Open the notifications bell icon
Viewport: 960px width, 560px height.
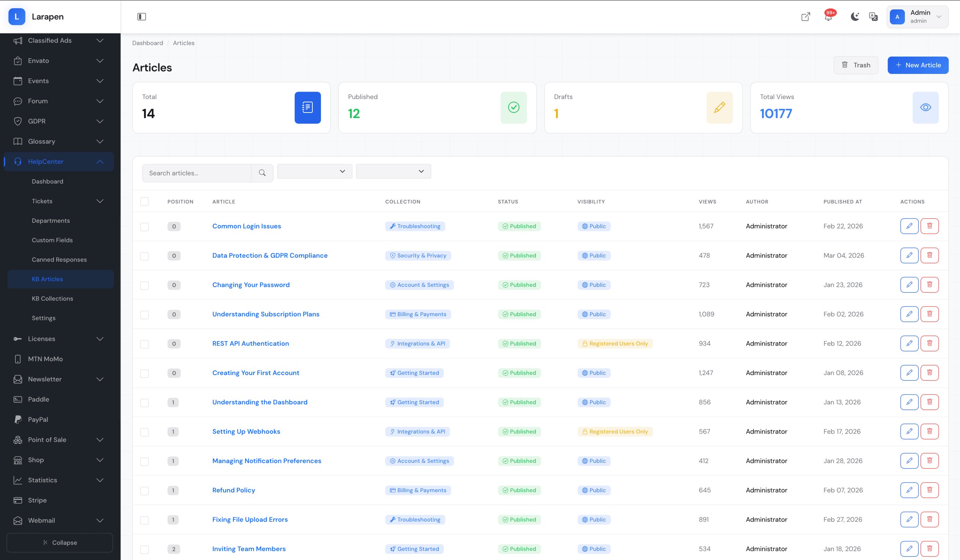[828, 17]
